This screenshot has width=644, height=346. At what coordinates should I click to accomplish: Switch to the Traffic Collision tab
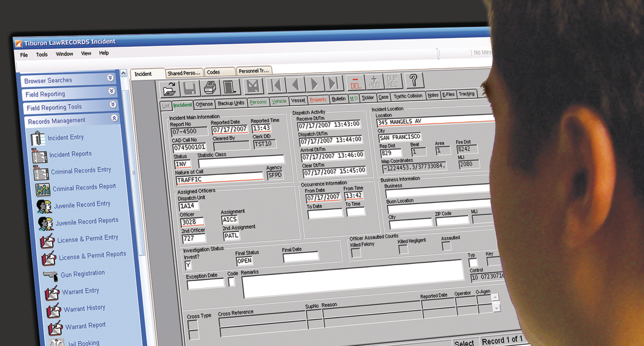[x=408, y=96]
